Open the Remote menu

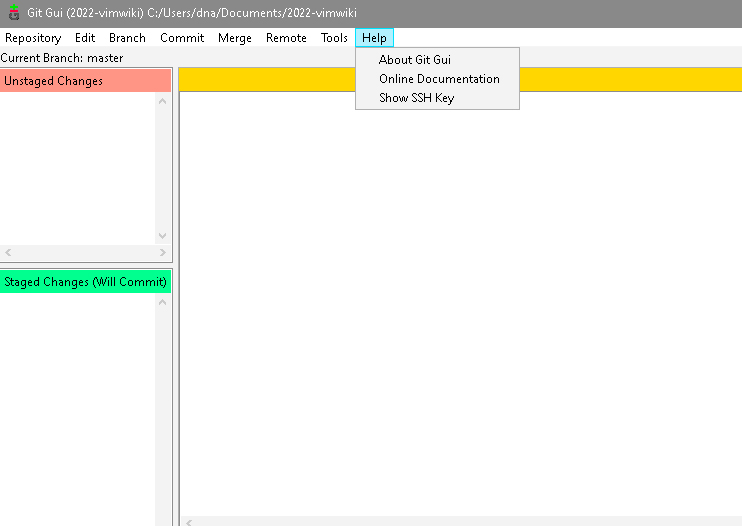tap(286, 38)
